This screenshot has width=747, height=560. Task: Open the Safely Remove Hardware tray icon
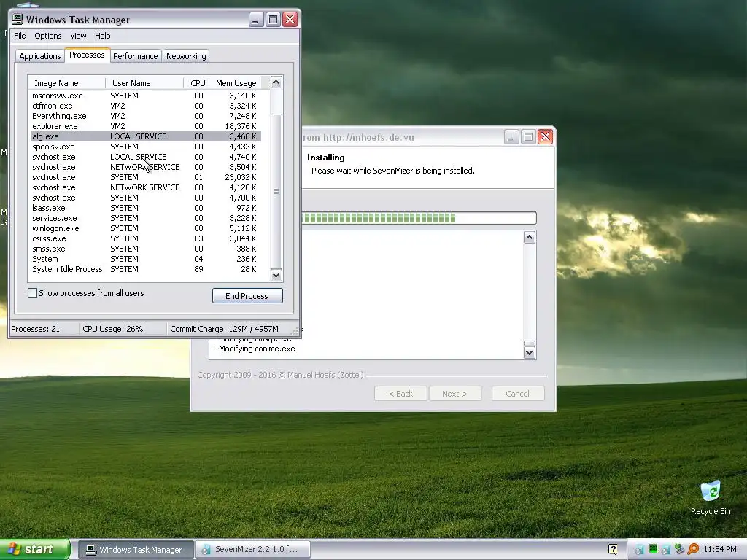click(679, 549)
